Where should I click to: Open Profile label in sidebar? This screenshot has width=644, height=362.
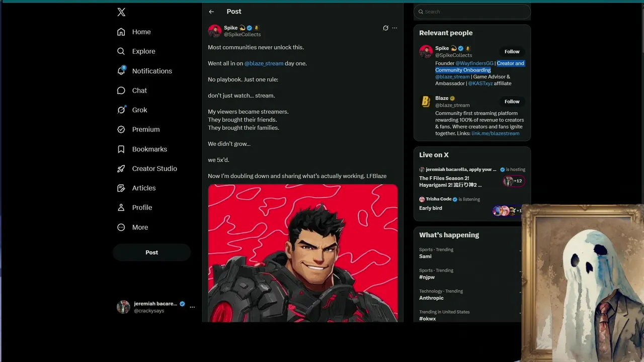pos(142,208)
